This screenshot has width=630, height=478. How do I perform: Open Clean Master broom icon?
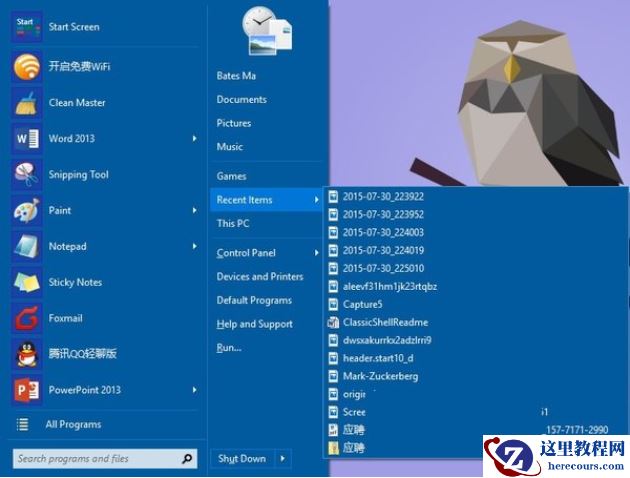pyautogui.click(x=27, y=103)
